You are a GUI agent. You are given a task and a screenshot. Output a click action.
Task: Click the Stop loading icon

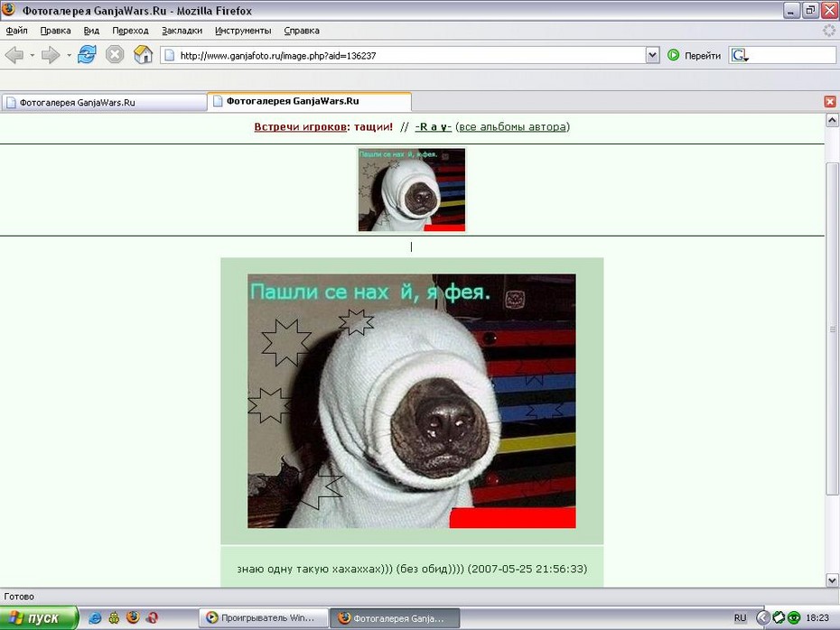[115, 54]
